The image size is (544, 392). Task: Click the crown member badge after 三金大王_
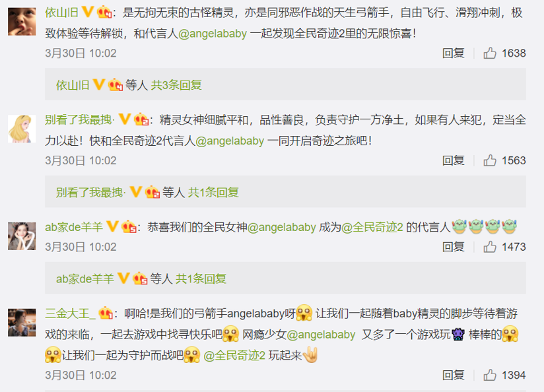[105, 313]
